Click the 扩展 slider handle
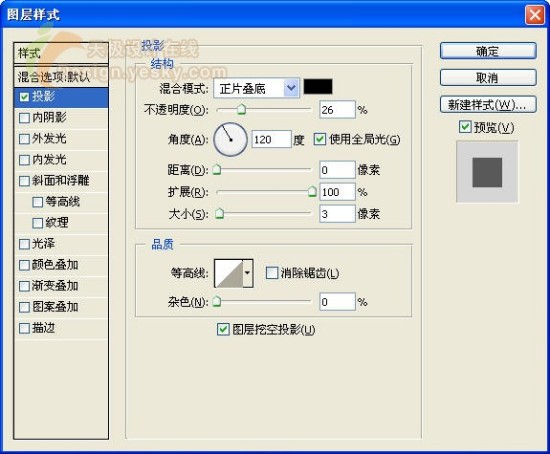 pyautogui.click(x=312, y=191)
